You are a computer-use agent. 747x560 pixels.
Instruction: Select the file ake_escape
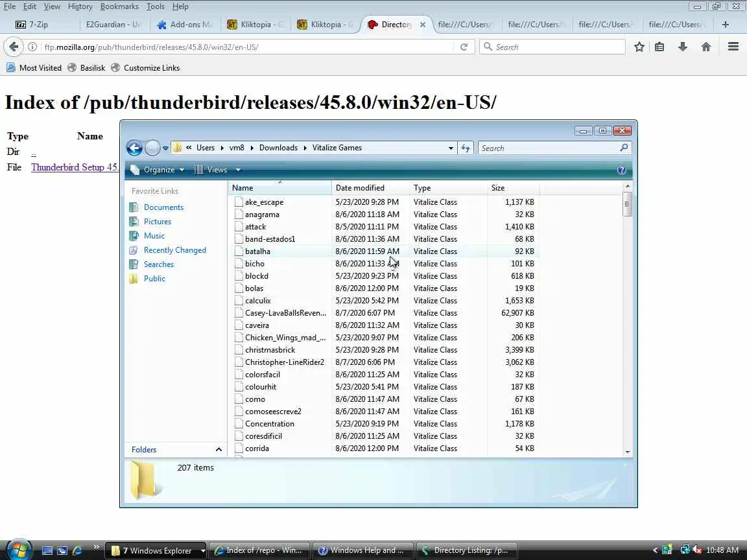pos(264,202)
